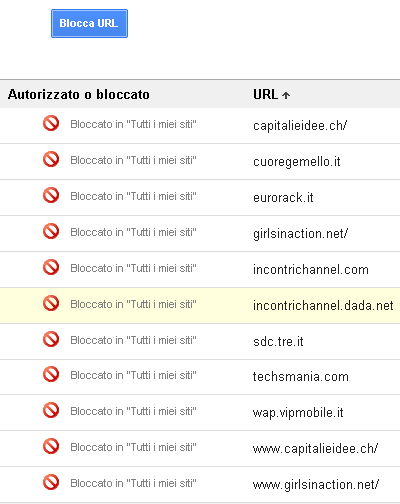Click blocked icon for girlsinaction.net/

tap(51, 231)
